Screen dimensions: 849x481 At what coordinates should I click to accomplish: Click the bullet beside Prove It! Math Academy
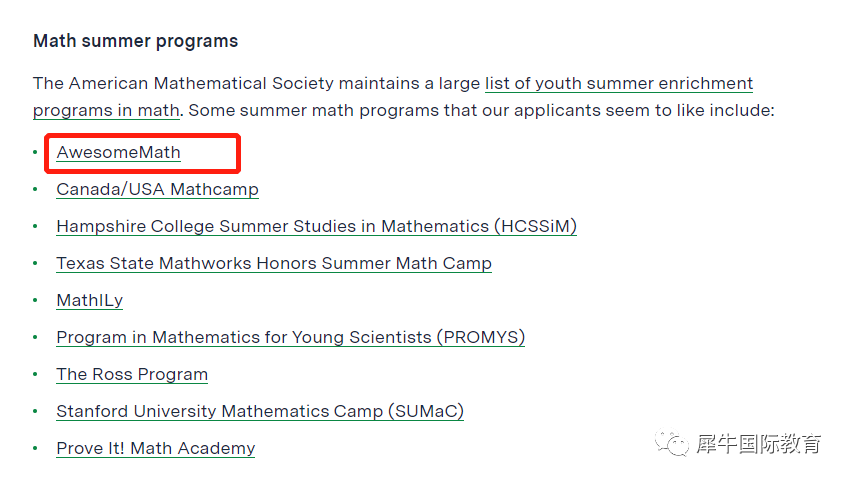(35, 448)
